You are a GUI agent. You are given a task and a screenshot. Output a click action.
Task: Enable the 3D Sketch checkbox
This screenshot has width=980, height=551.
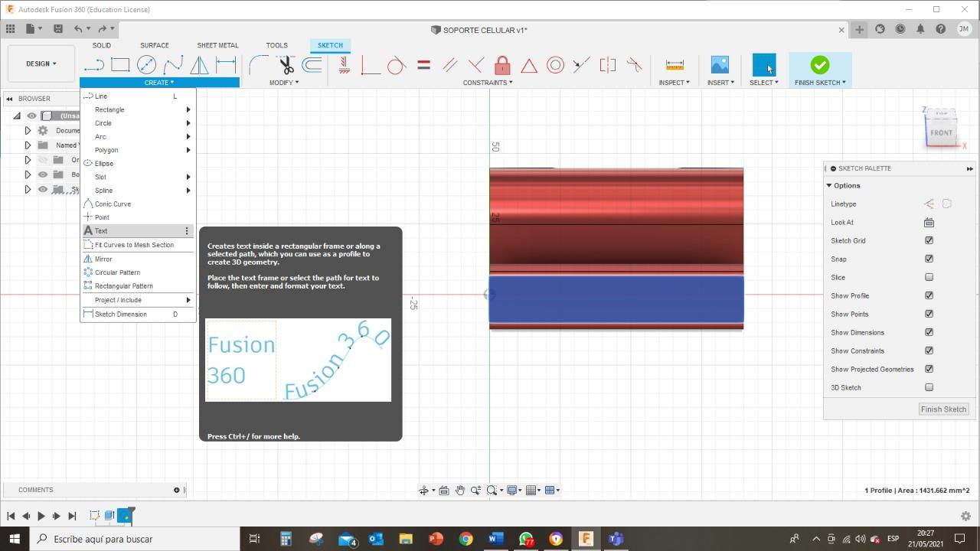tap(929, 387)
